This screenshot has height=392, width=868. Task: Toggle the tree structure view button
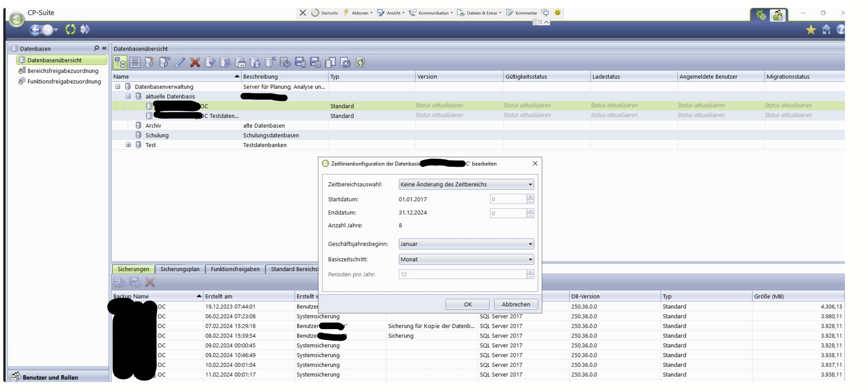(120, 62)
